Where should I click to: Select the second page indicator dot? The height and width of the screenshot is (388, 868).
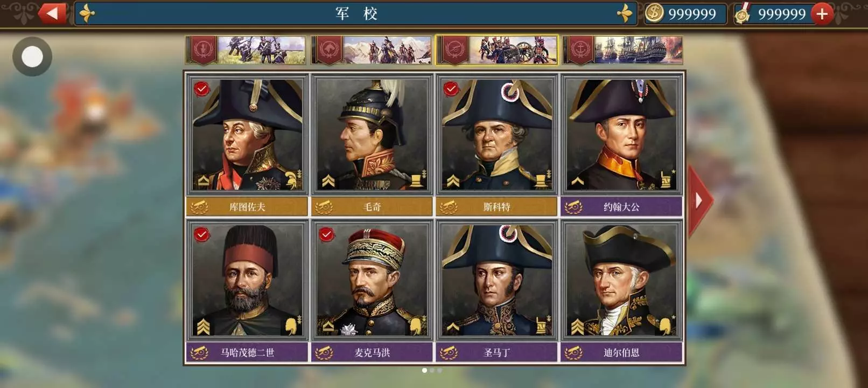(x=432, y=370)
